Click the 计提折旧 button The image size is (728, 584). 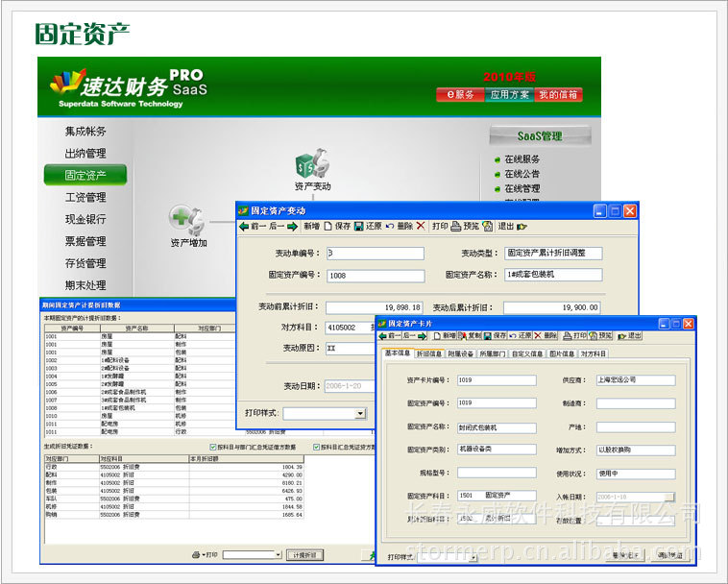(304, 555)
